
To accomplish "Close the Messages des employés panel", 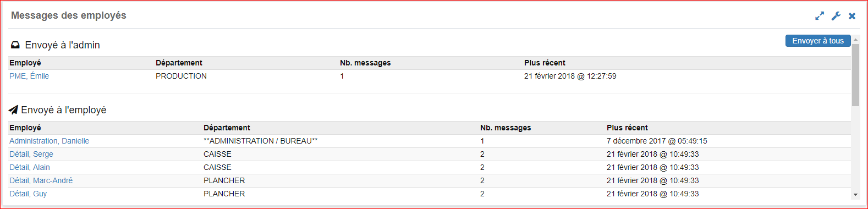I will (x=852, y=16).
